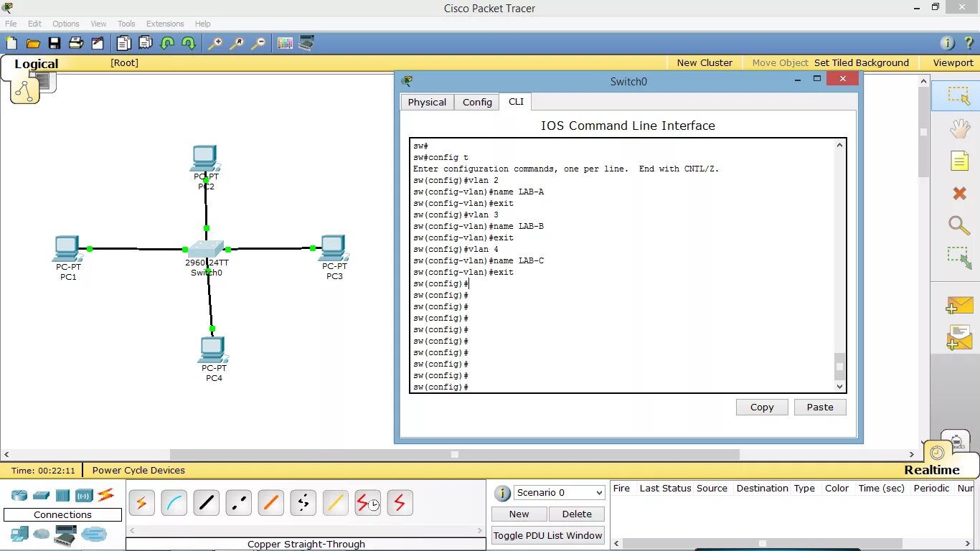Image resolution: width=980 pixels, height=551 pixels.
Task: Open the File menu
Action: (11, 24)
